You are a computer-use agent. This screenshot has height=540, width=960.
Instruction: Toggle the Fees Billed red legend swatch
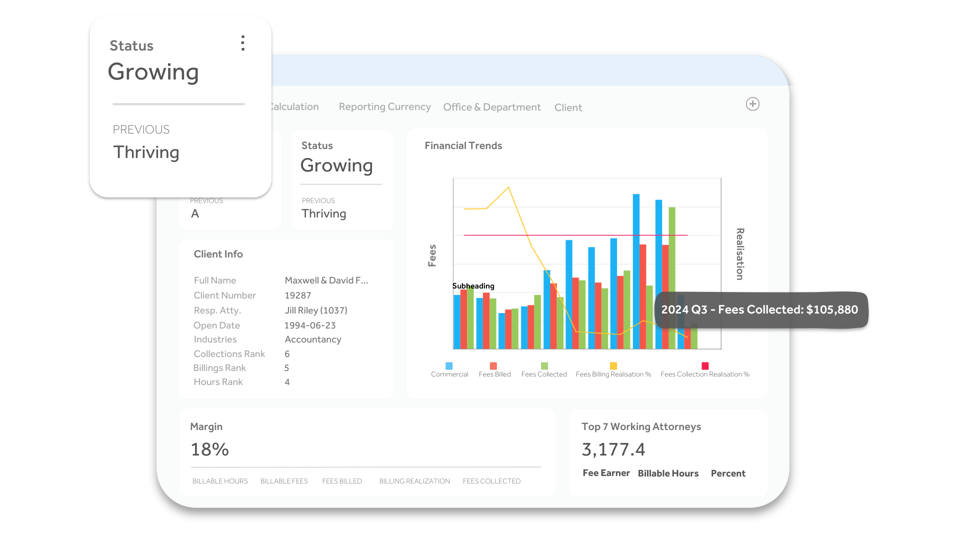click(493, 366)
